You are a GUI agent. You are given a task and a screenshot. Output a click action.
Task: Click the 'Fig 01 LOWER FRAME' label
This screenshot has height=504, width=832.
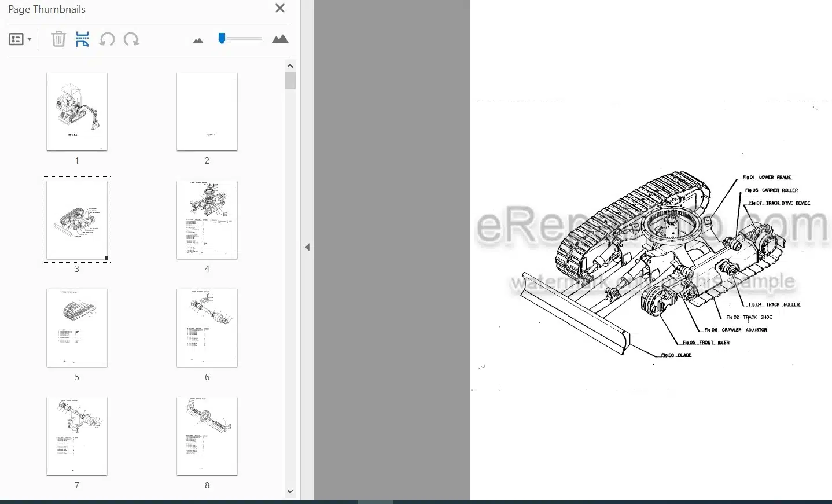coord(767,178)
